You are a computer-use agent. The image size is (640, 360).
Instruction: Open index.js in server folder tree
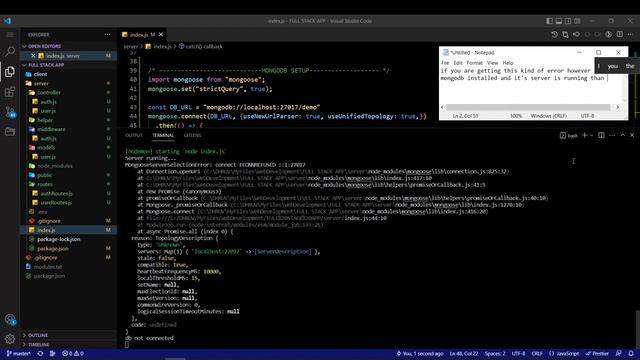[x=68, y=230]
